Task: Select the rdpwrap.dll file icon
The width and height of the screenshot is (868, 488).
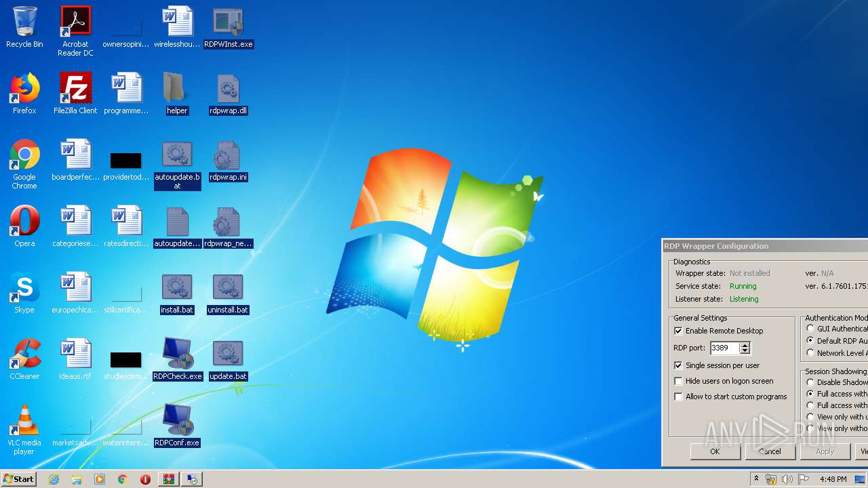Action: coord(228,94)
